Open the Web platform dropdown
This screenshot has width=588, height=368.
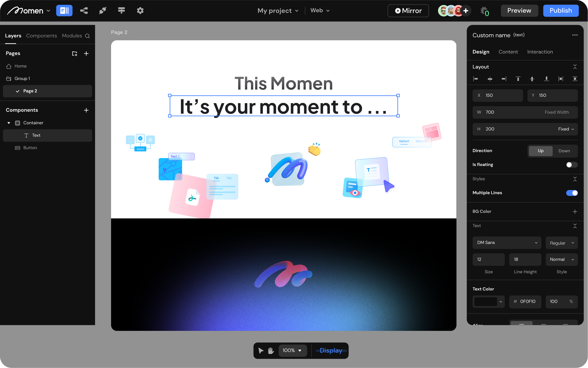tap(320, 11)
